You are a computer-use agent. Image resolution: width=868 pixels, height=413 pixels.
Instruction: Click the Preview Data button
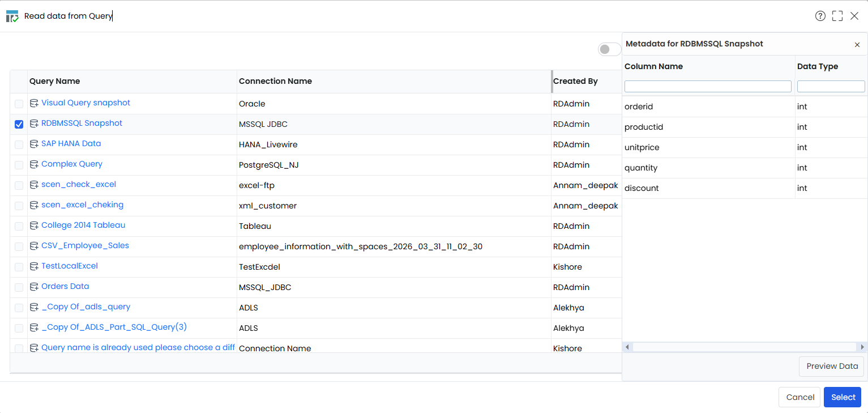pos(832,366)
